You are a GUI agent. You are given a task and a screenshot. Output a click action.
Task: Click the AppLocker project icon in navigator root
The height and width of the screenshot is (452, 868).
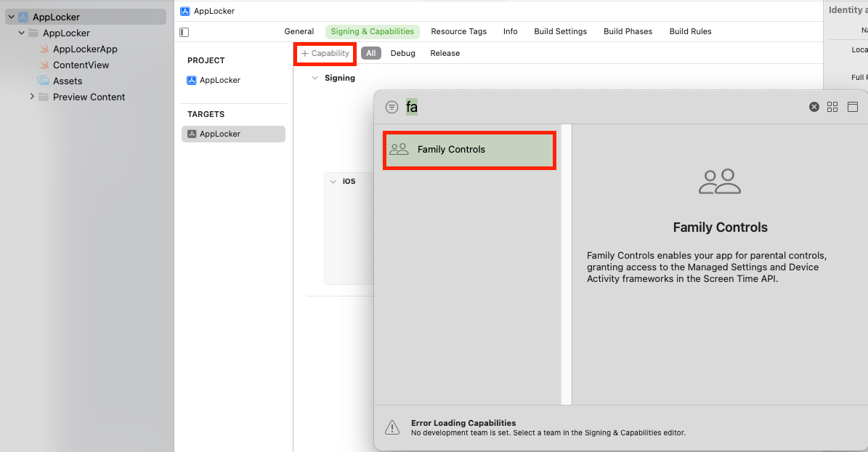[x=23, y=17]
